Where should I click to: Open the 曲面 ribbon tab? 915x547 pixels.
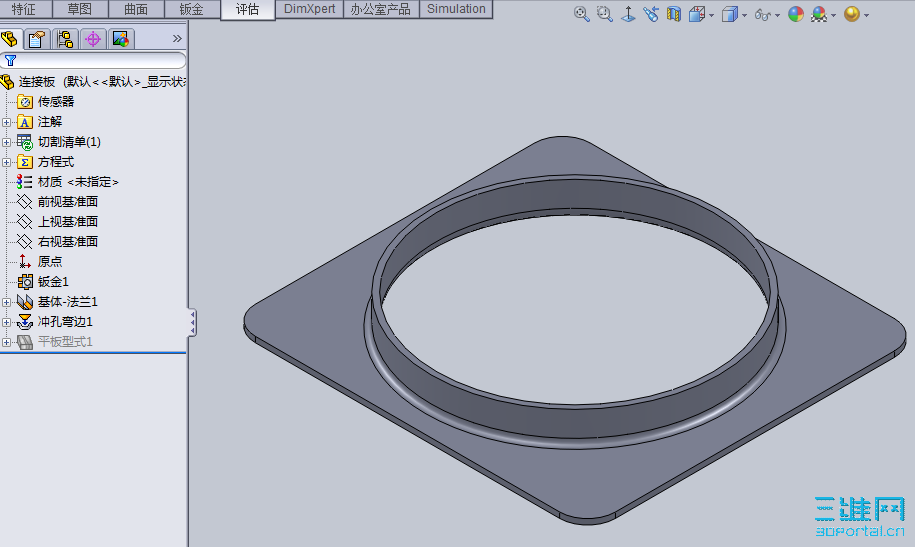pyautogui.click(x=136, y=9)
